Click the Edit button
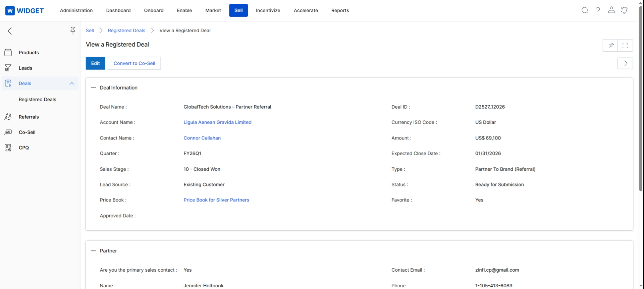The width and height of the screenshot is (644, 289). click(x=96, y=63)
